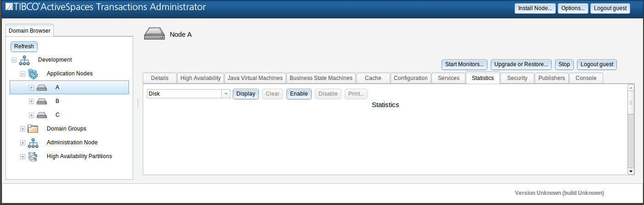Click the Development domain network icon

(x=24, y=60)
